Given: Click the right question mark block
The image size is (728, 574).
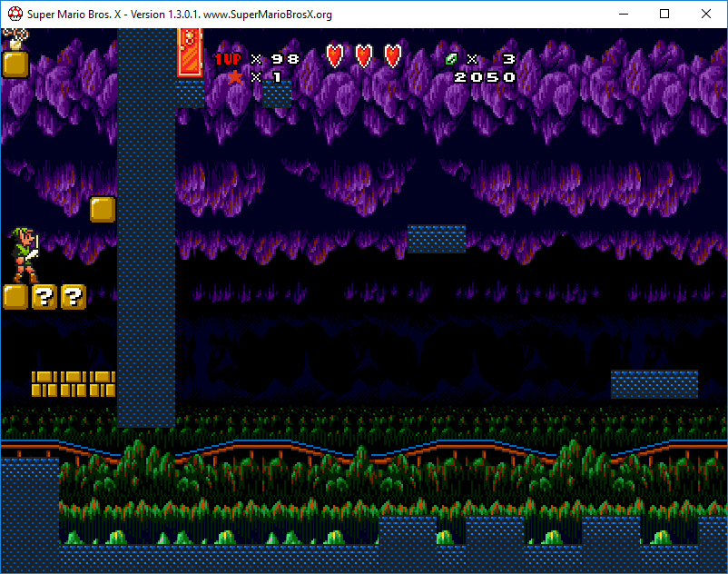Looking at the screenshot, I should coord(73,297).
